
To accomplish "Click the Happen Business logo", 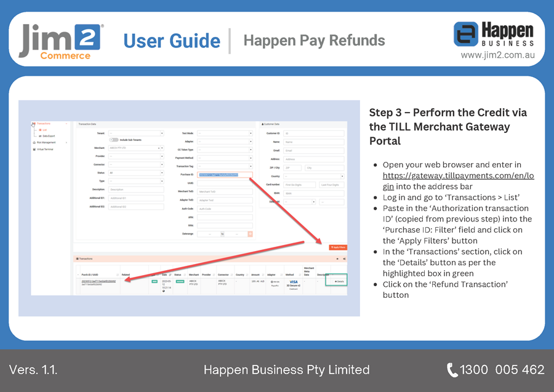I will pyautogui.click(x=494, y=34).
